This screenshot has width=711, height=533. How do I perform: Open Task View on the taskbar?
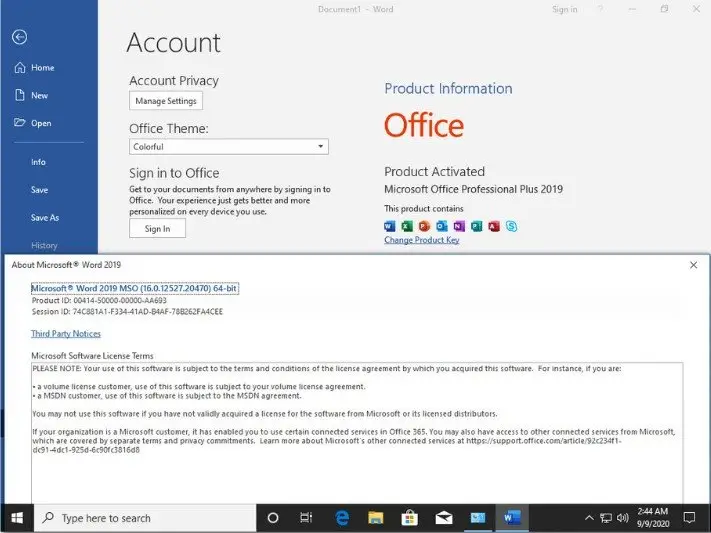[x=307, y=518]
